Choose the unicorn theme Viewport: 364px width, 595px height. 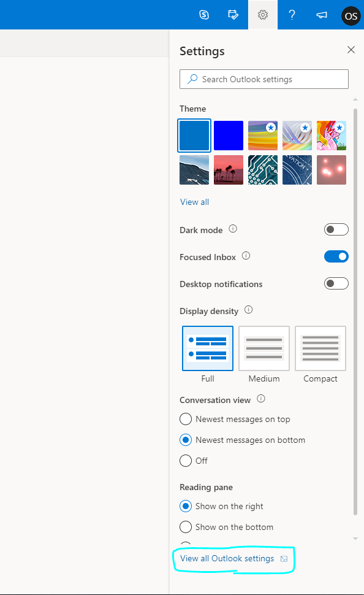coord(332,136)
